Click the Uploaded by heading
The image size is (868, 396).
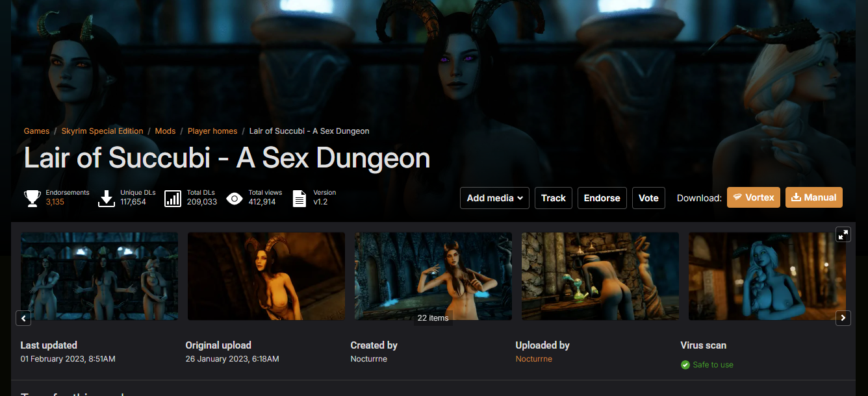[542, 345]
